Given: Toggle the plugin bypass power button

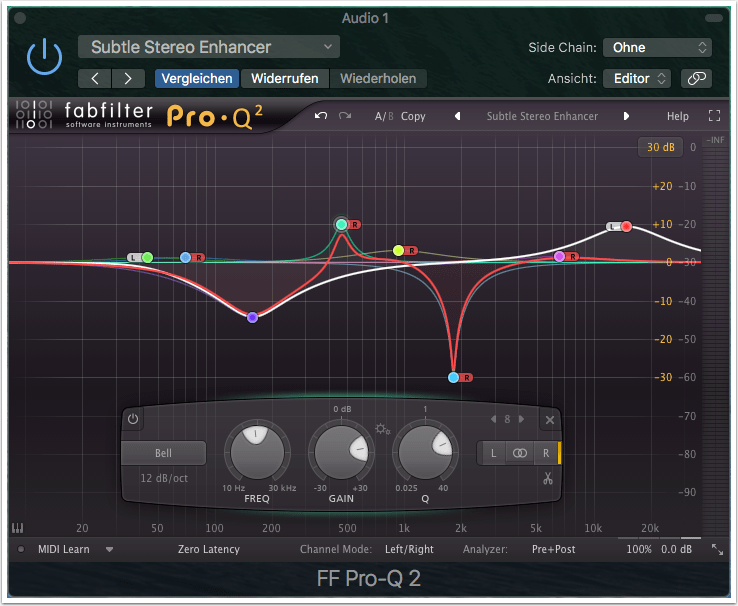Looking at the screenshot, I should [44, 58].
